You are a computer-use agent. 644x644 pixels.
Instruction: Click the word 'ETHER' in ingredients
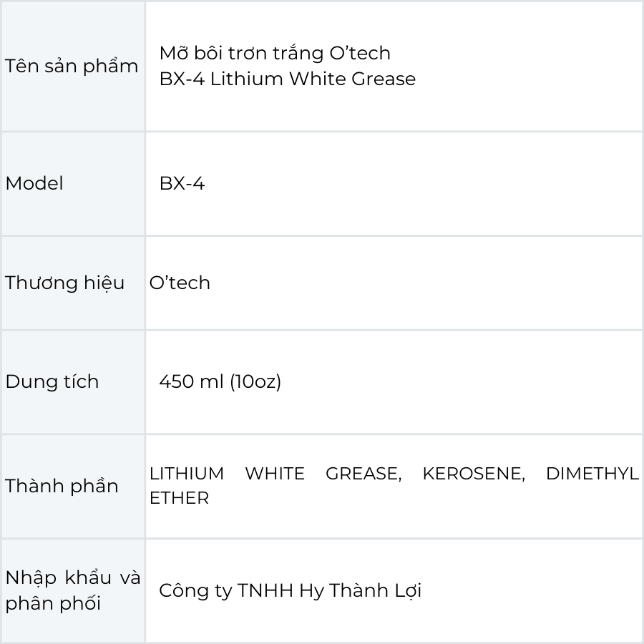click(x=179, y=498)
